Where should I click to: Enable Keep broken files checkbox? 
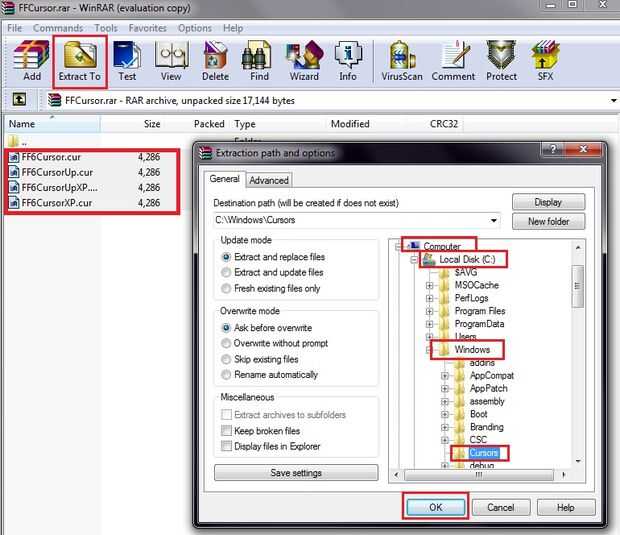(x=226, y=431)
